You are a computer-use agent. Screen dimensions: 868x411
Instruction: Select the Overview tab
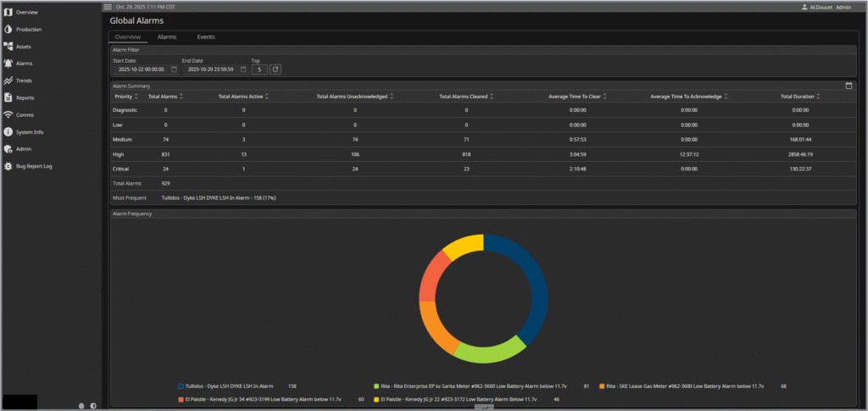pyautogui.click(x=128, y=37)
